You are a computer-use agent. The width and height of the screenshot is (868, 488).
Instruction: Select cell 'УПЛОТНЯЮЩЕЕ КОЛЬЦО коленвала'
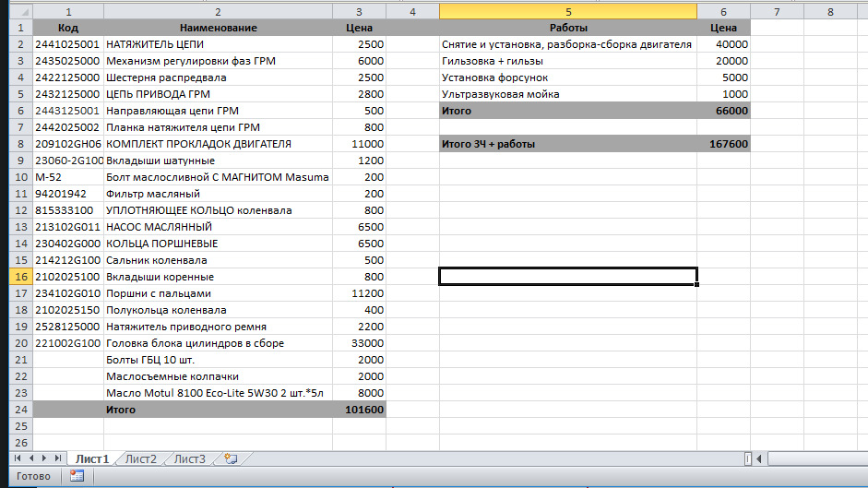pos(218,210)
